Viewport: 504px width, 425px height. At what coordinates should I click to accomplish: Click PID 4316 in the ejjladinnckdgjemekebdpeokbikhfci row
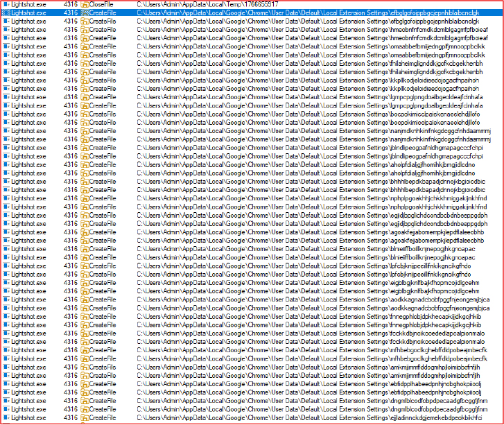click(71, 418)
